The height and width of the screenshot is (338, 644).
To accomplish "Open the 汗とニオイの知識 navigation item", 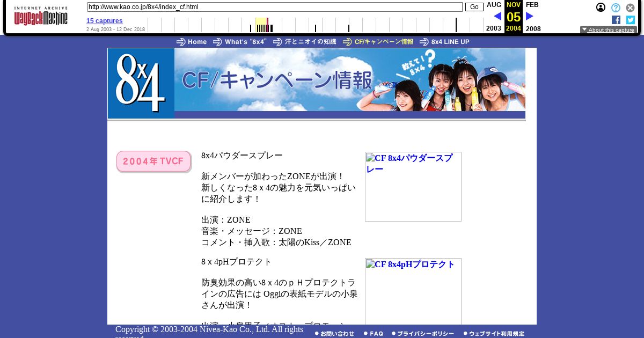I will pyautogui.click(x=305, y=42).
